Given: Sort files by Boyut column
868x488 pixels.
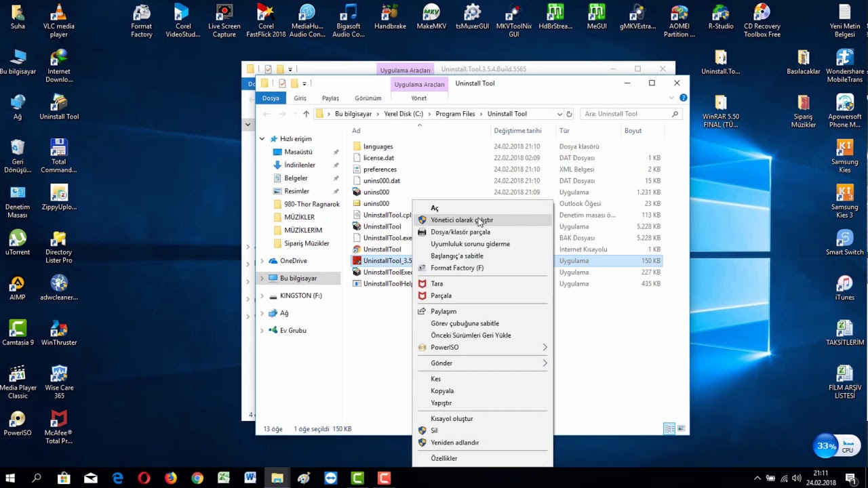Looking at the screenshot, I should (x=633, y=131).
